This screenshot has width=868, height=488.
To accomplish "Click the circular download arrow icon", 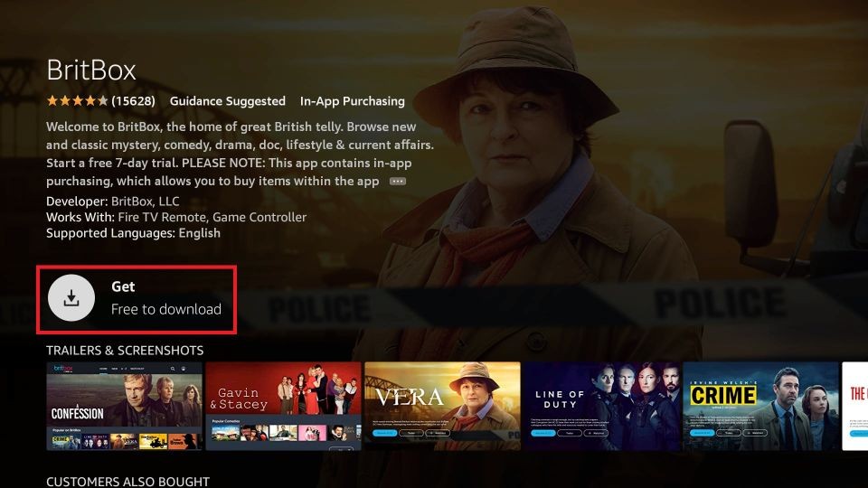I will [71, 298].
